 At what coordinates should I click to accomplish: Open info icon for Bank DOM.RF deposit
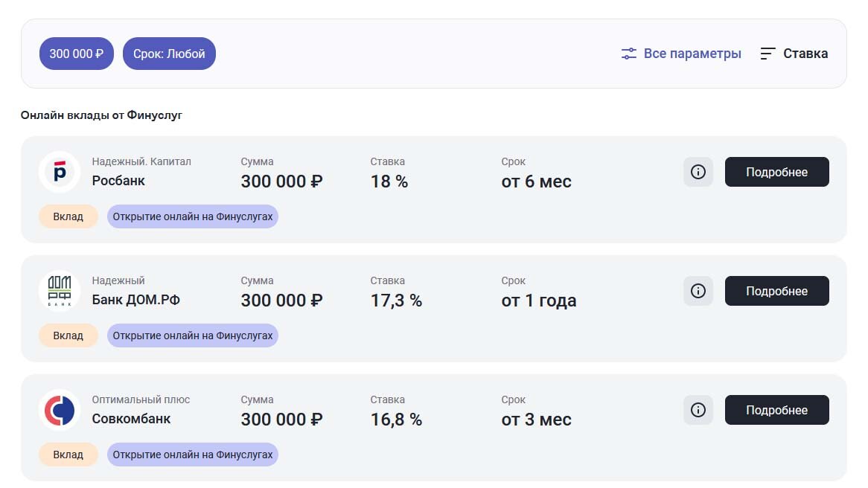[698, 291]
